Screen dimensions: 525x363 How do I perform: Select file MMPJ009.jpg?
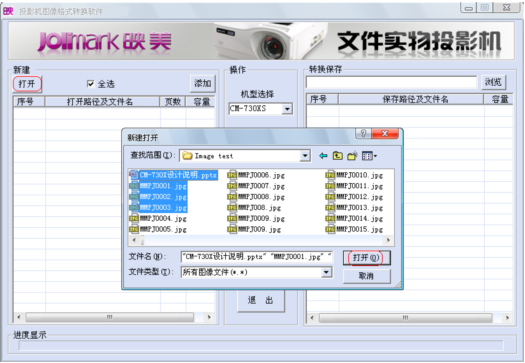[x=254, y=229]
